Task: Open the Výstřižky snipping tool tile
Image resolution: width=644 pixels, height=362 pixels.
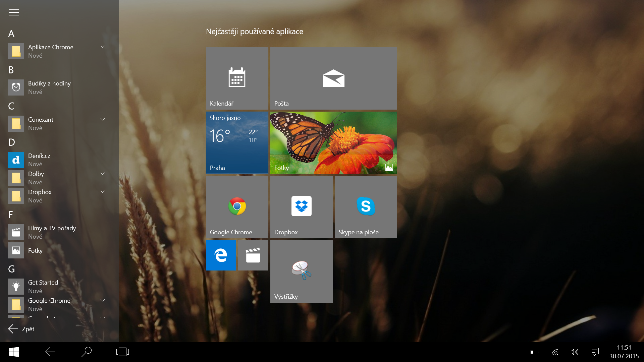Action: click(x=301, y=271)
